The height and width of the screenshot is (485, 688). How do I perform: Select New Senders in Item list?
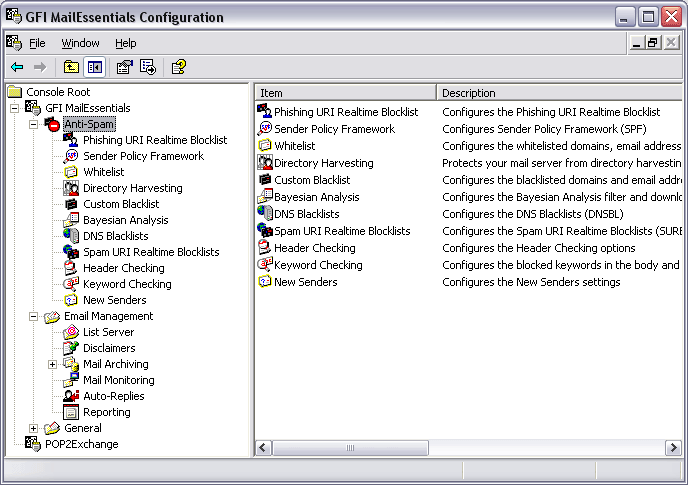(x=305, y=282)
